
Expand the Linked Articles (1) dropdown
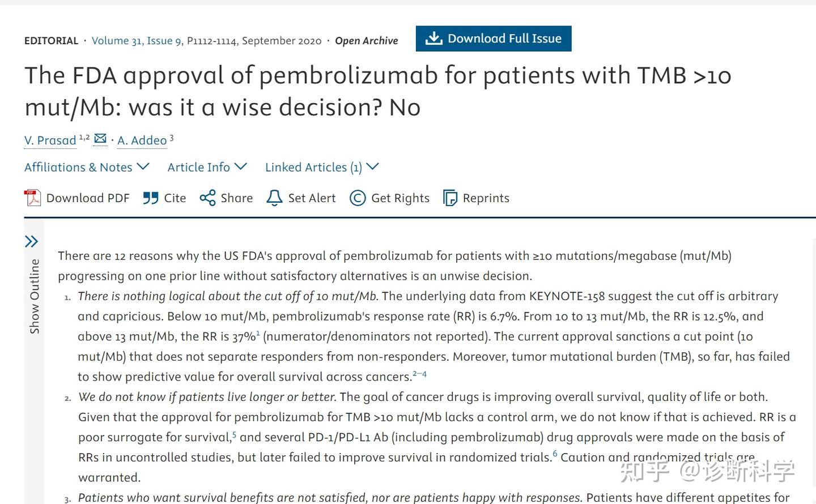pos(322,167)
